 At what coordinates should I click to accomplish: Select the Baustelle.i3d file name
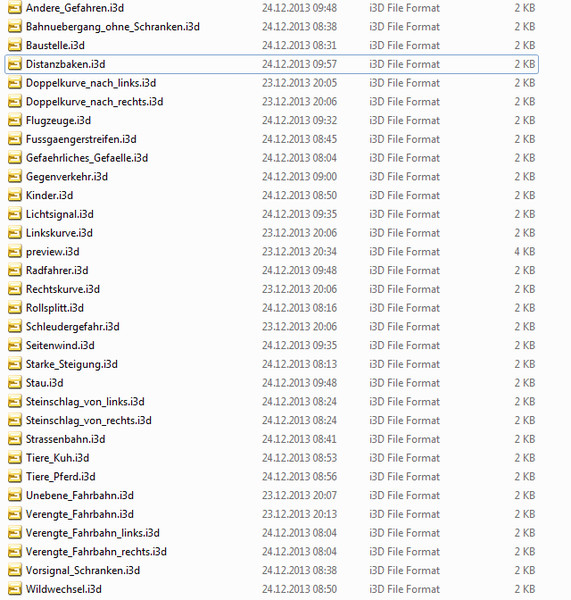[x=55, y=45]
